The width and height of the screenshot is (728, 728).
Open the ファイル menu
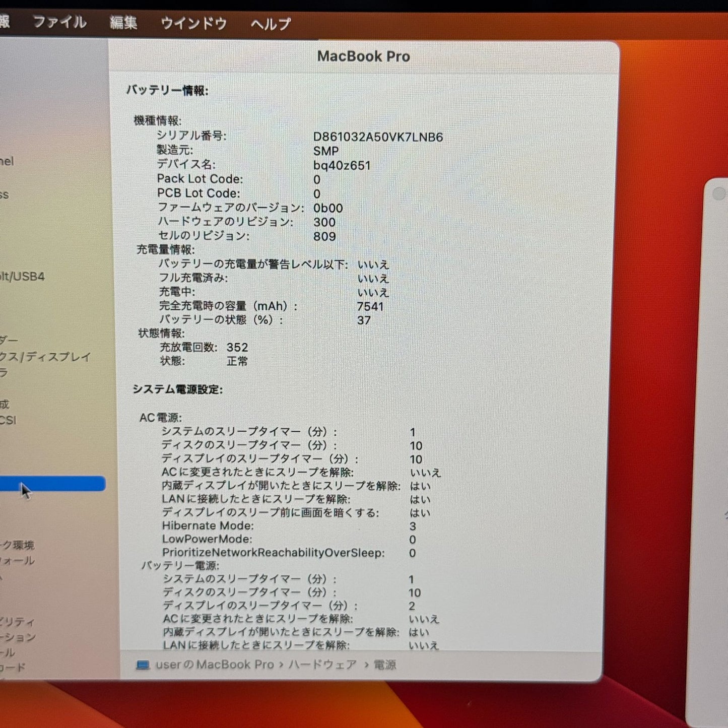pos(59,23)
